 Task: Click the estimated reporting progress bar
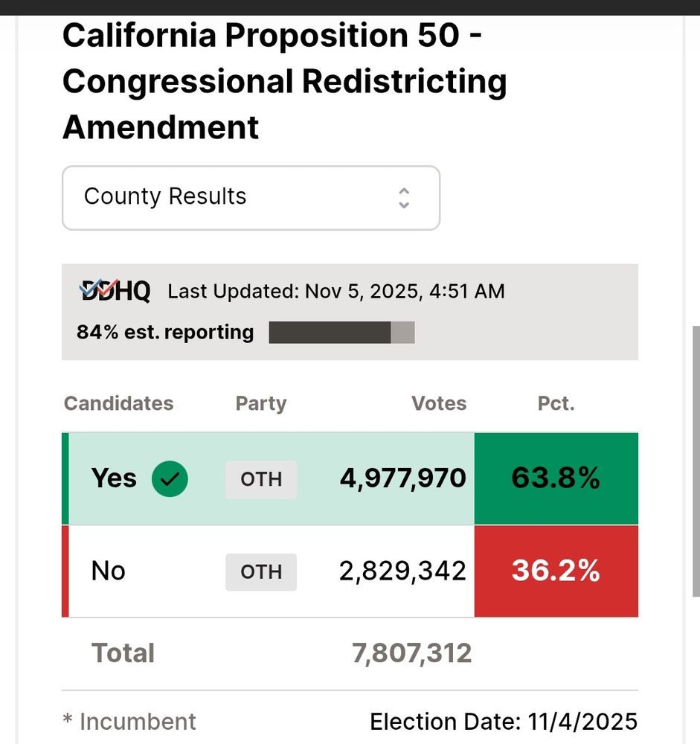click(341, 333)
